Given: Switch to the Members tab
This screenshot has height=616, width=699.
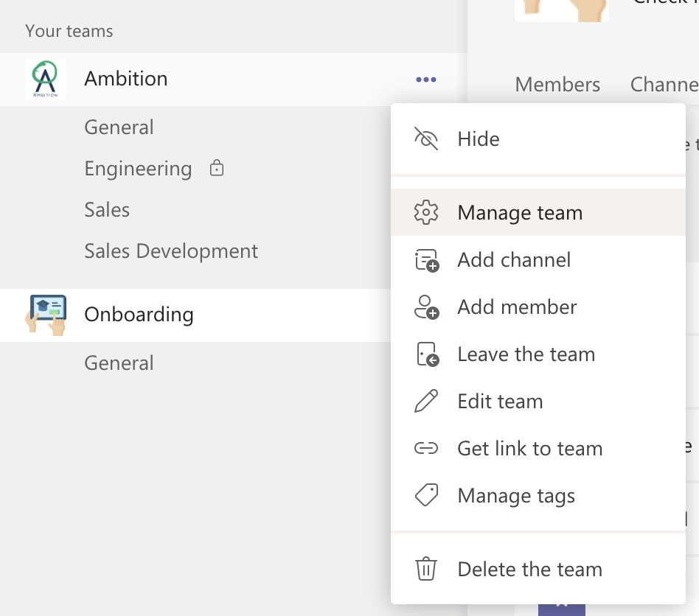Looking at the screenshot, I should pos(557,85).
